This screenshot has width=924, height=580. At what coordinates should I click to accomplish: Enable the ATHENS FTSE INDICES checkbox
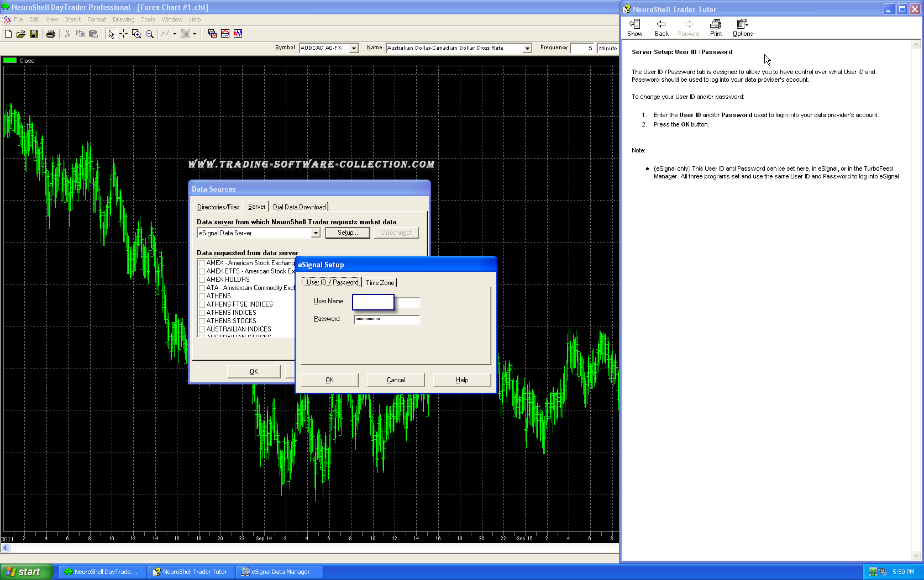coord(202,305)
